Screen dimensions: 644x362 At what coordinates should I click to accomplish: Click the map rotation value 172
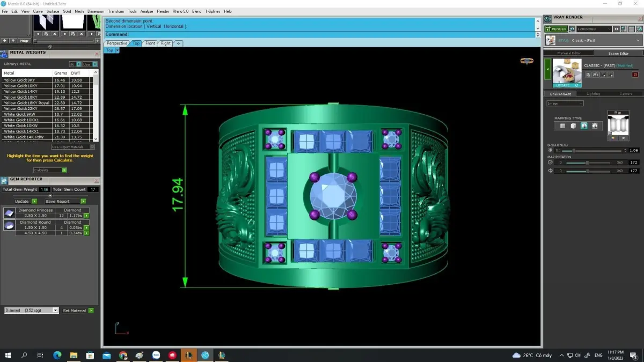634,162
